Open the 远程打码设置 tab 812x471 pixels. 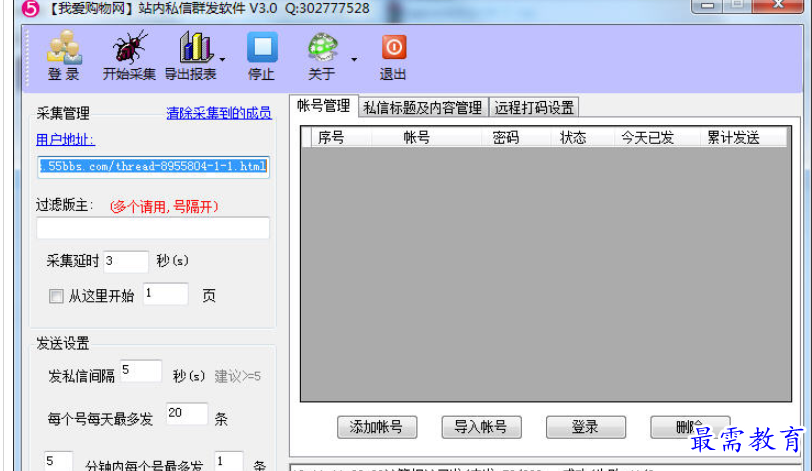click(534, 108)
